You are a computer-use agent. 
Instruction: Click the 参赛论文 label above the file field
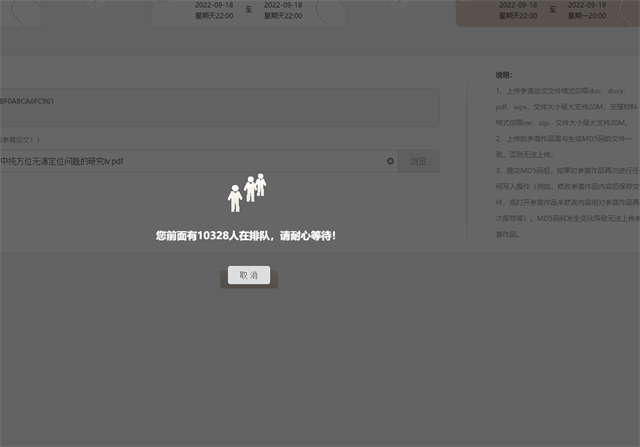20,141
